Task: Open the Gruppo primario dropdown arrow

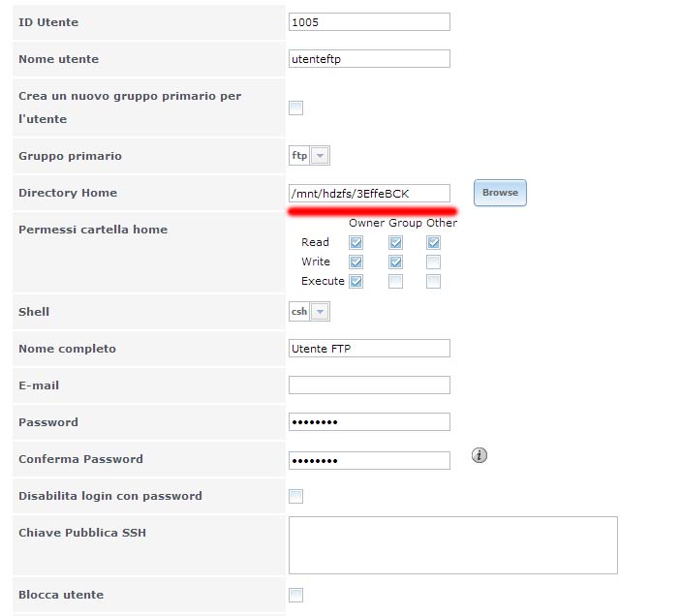Action: pos(320,155)
